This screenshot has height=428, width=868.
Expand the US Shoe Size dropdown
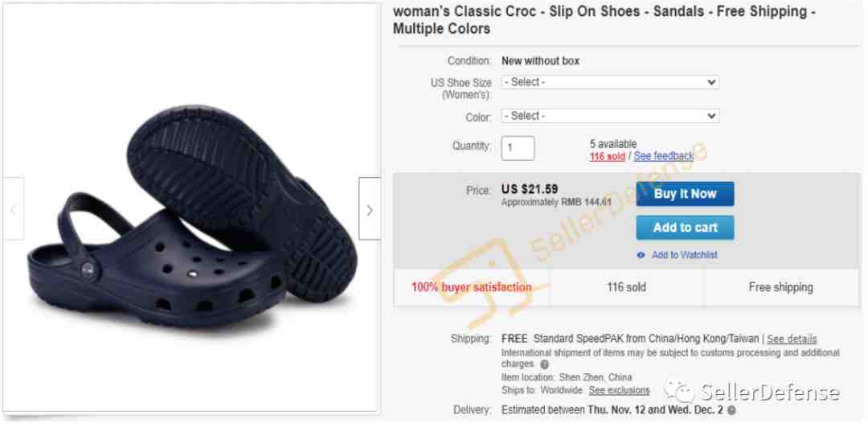(x=610, y=82)
